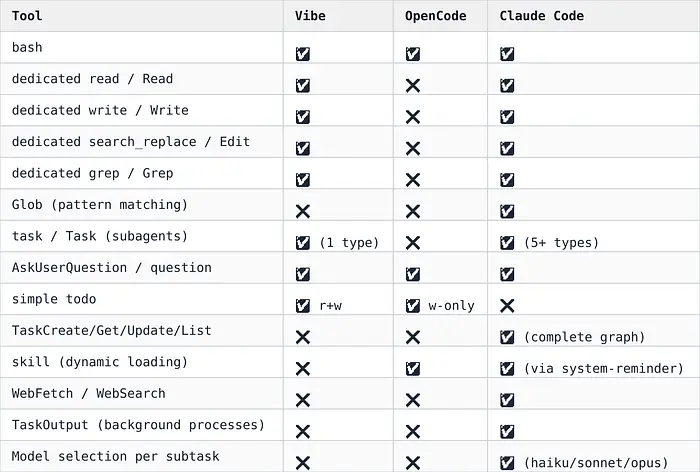Click the OpenCode w-only checkmark for simple todo
700x472 pixels.
tap(413, 306)
